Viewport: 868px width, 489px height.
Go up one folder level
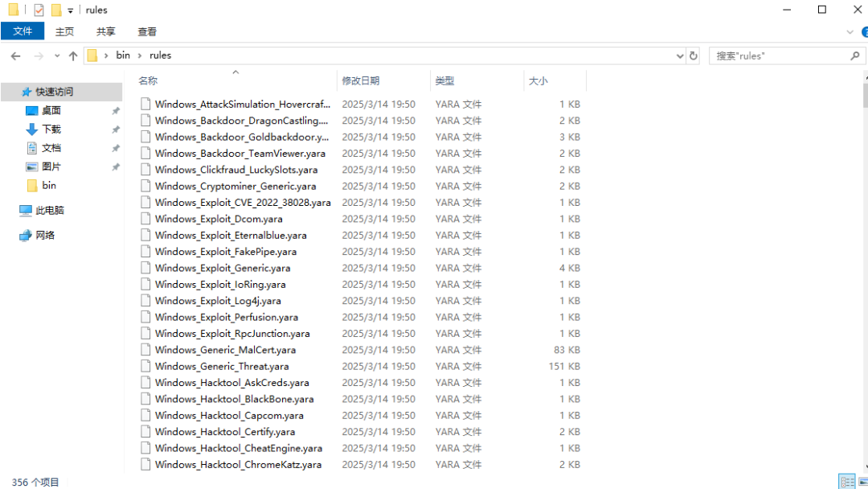[x=73, y=56]
